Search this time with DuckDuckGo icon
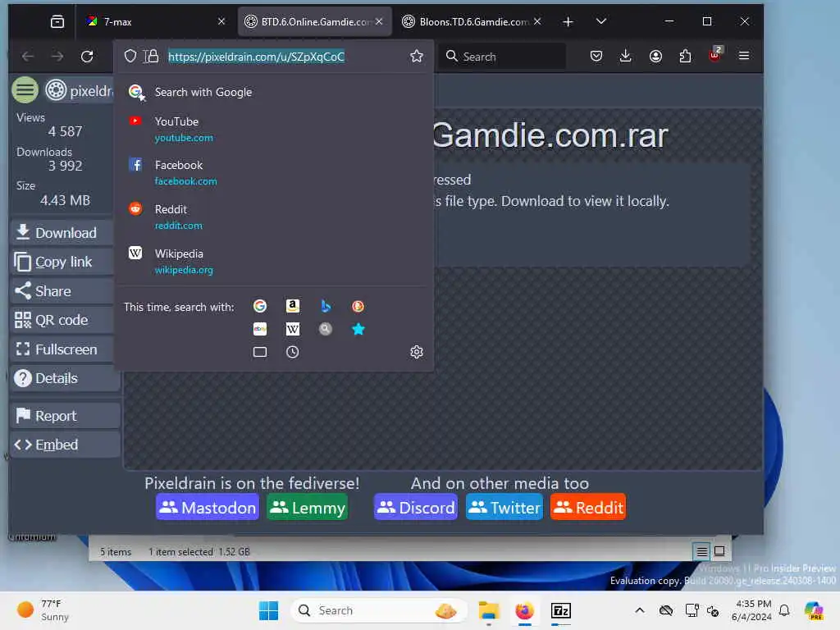The image size is (840, 630). tap(358, 306)
